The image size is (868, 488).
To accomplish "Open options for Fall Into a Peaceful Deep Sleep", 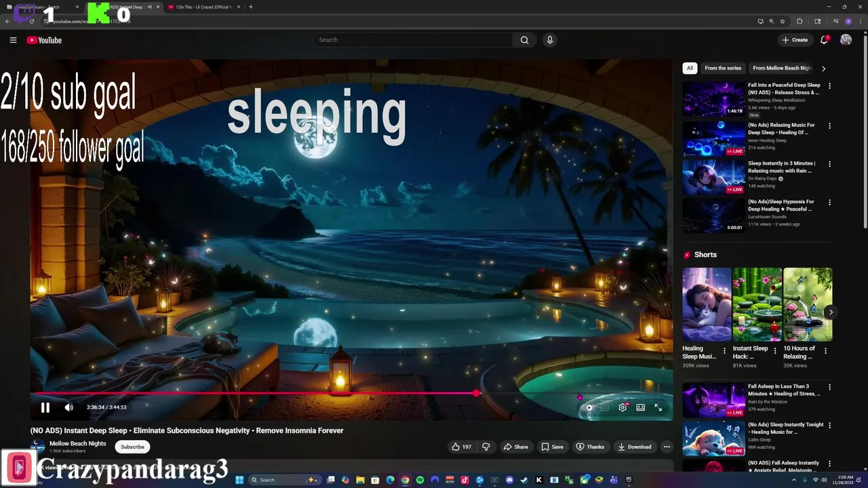I will click(x=829, y=86).
